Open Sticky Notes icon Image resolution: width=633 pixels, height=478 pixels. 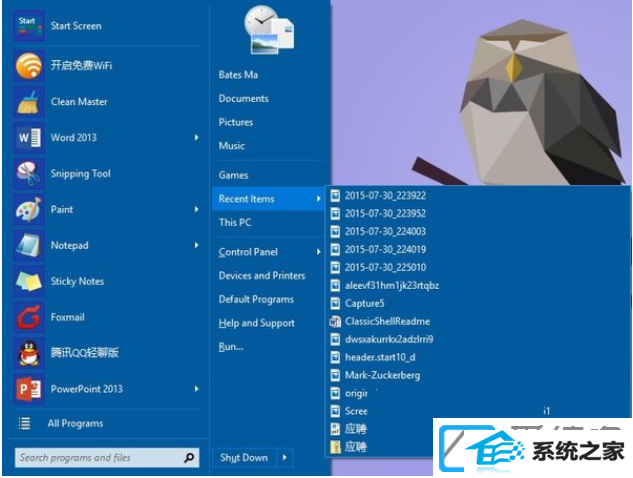click(x=29, y=281)
